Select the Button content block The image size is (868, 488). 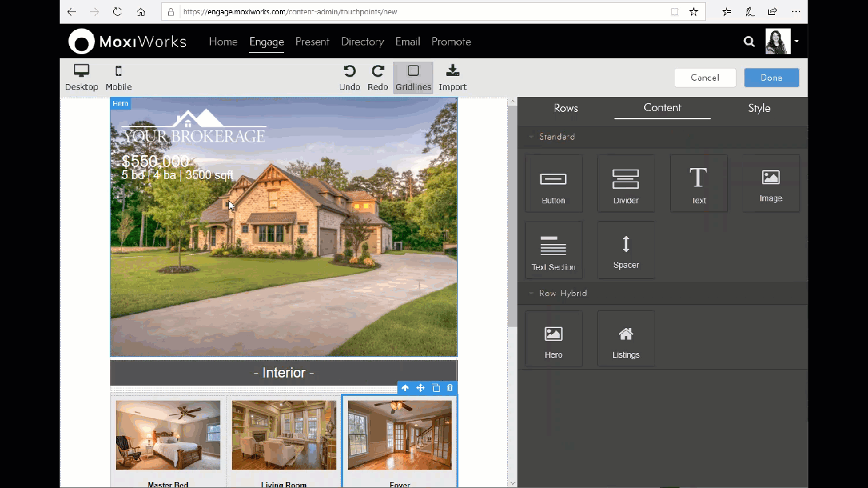pos(553,183)
